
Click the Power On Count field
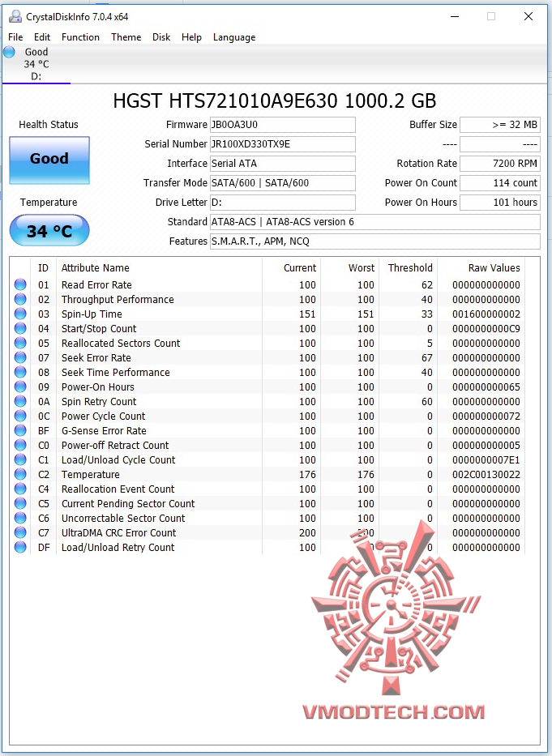(500, 183)
